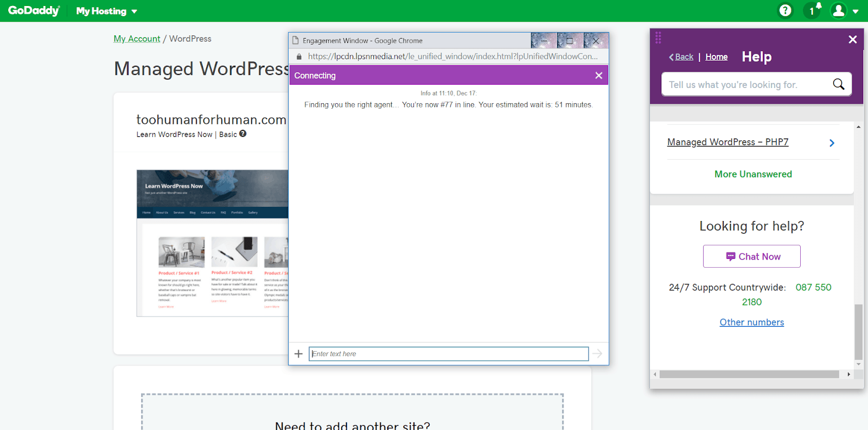Click the Help panel scroll-right arrow

click(x=849, y=374)
